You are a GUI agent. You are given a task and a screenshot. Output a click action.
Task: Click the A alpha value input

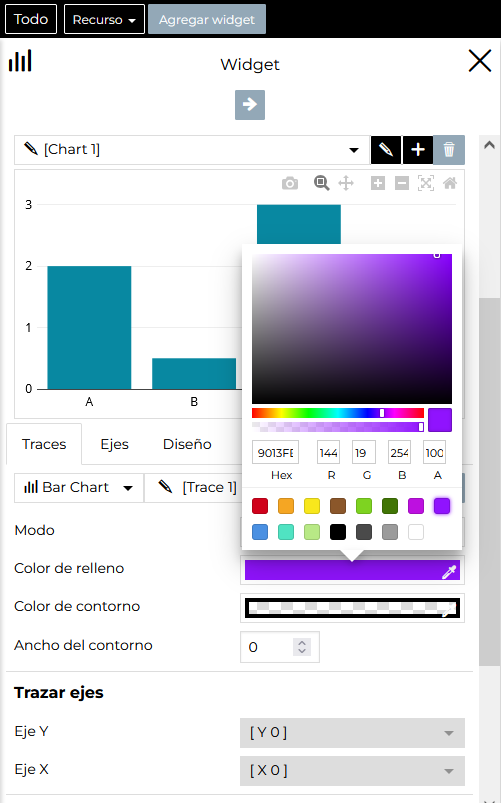coord(434,453)
